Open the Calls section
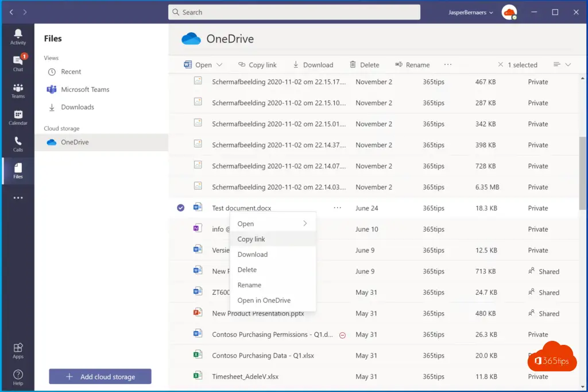This screenshot has width=588, height=392. pos(18,144)
